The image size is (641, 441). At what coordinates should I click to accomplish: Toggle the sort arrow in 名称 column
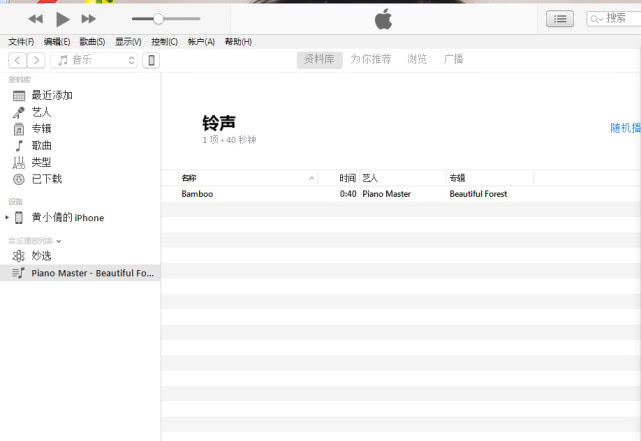312,178
